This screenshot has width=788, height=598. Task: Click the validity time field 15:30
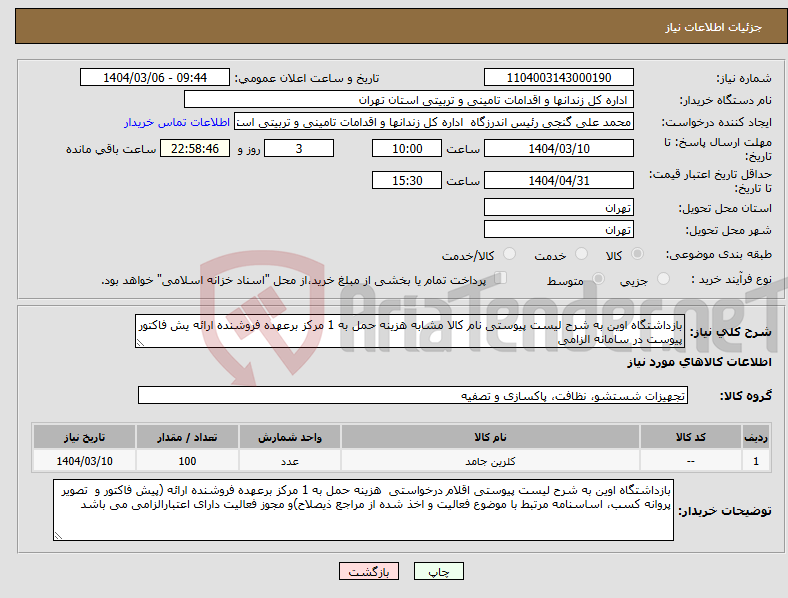click(407, 180)
